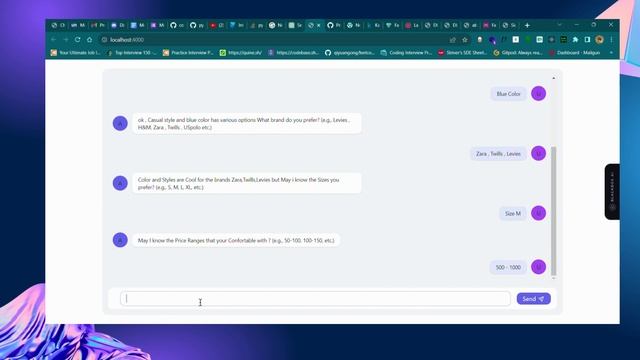Open Gitpod: Always ready bookmark
Viewport: 640px width, 360px height.
coord(518,53)
